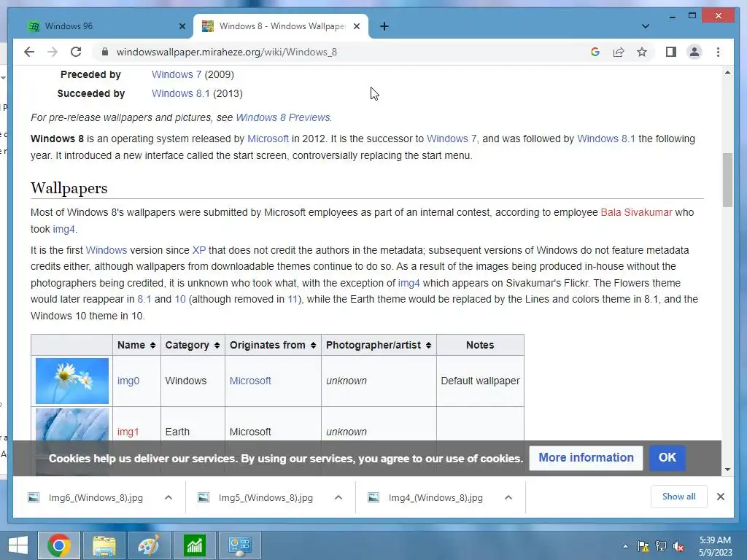This screenshot has height=560, width=747.
Task: Sort table by Photographer/artist column
Action: pyautogui.click(x=379, y=345)
